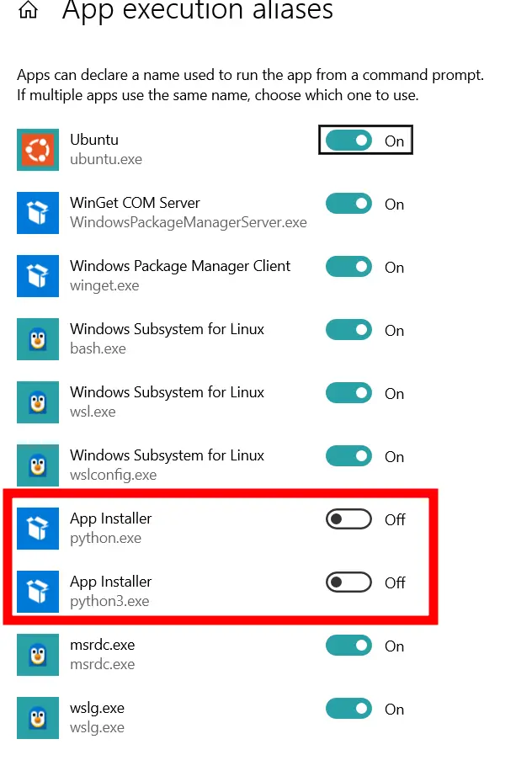
Task: Turn off the msrdc.exe toggle switch
Action: click(348, 646)
